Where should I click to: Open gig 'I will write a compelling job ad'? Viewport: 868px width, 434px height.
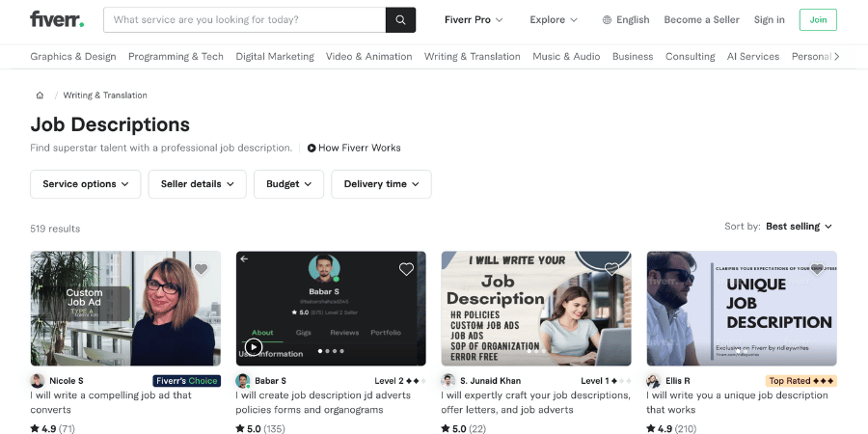pyautogui.click(x=111, y=402)
